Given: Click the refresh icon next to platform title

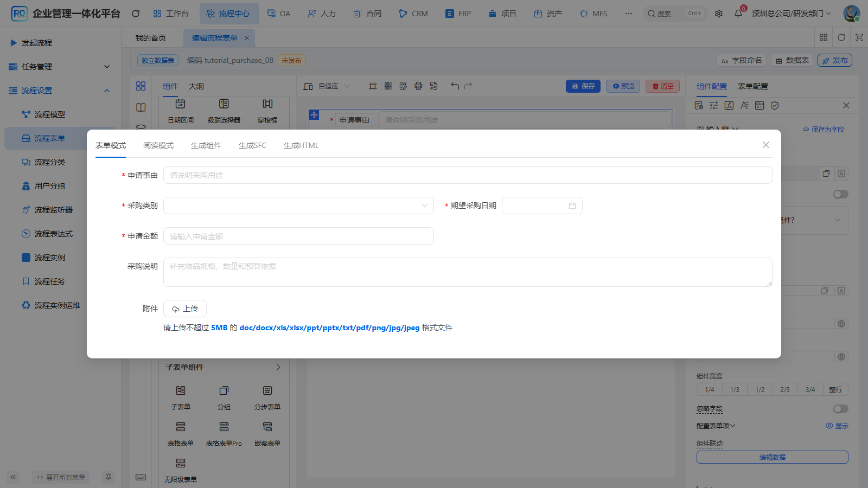Looking at the screenshot, I should pos(136,14).
